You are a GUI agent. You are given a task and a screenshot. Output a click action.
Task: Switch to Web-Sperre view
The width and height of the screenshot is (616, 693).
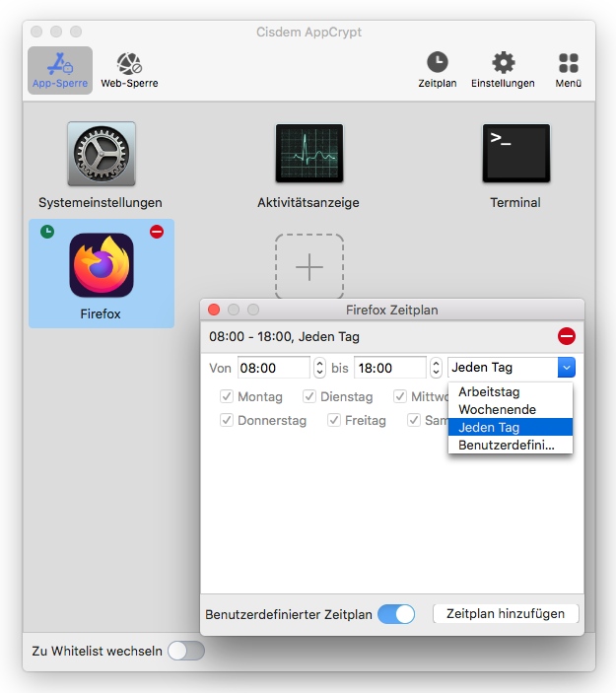tap(129, 70)
